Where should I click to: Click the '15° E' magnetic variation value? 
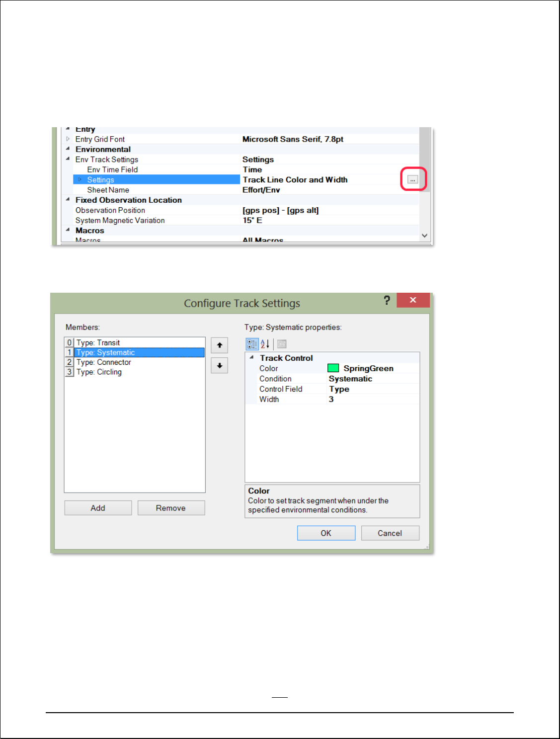point(252,220)
